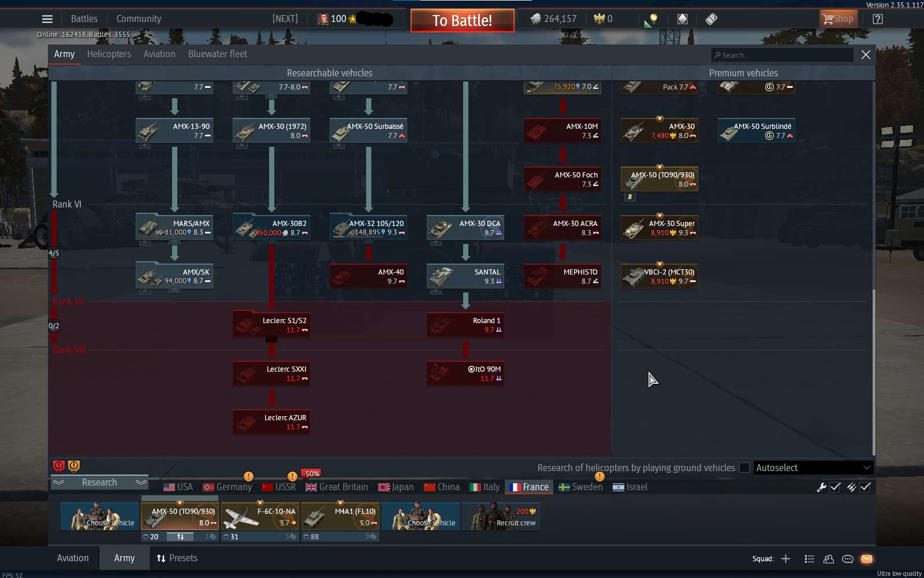Click the double-slash ammo refill icon
Viewport: 924px width, 578px height.
click(x=851, y=487)
